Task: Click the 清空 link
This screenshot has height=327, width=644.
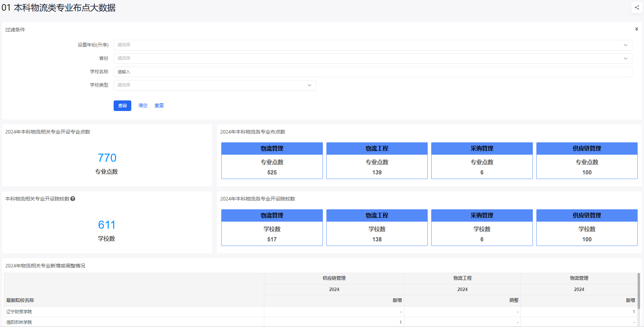Action: coord(143,106)
